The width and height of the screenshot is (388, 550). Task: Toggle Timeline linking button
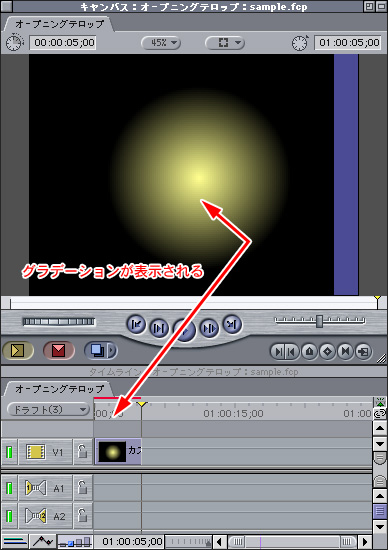click(x=380, y=414)
